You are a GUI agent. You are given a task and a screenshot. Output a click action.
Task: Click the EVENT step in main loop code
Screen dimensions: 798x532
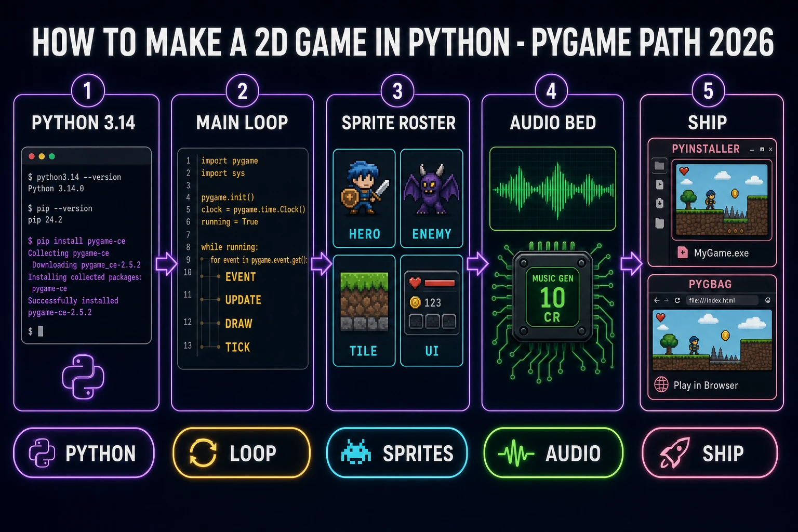coord(240,277)
